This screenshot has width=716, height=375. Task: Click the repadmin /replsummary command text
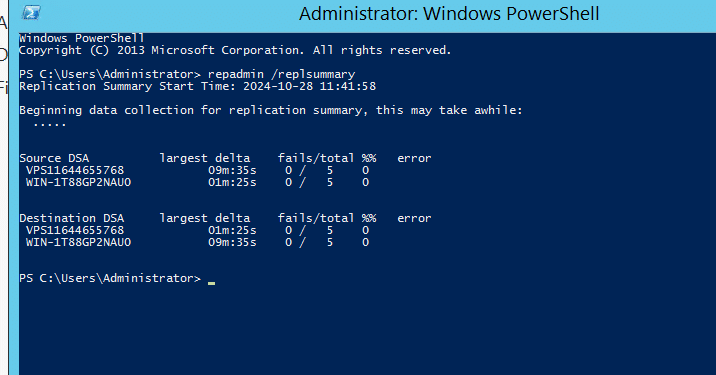281,74
